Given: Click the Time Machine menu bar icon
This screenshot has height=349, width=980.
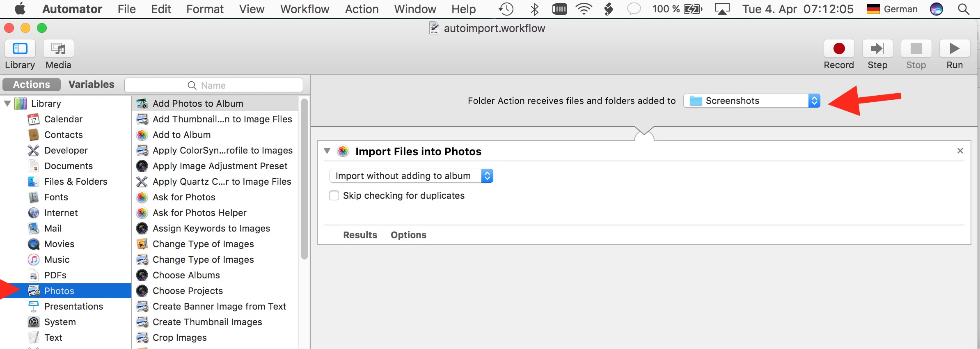Looking at the screenshot, I should [506, 9].
